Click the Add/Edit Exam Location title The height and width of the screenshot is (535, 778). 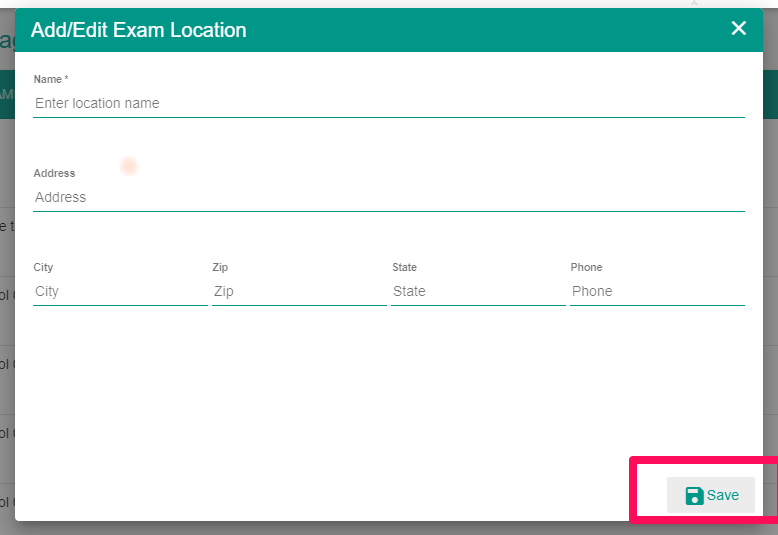click(x=138, y=30)
